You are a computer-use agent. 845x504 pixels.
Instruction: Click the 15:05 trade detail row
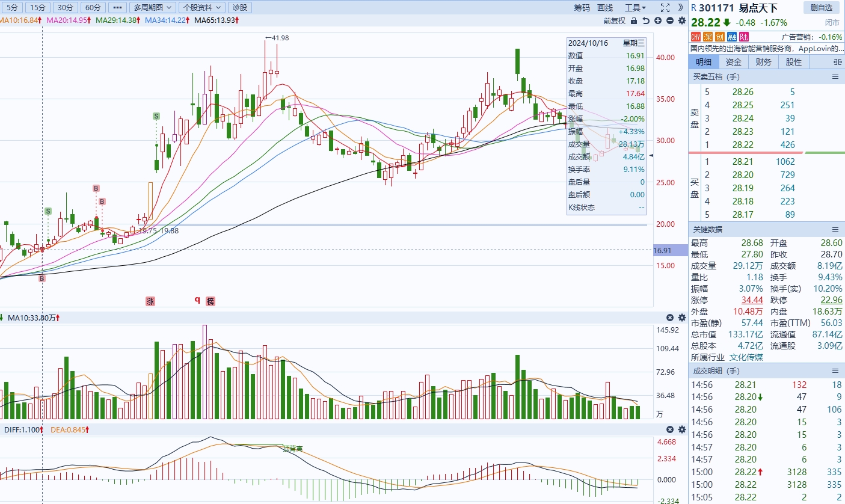point(767,497)
